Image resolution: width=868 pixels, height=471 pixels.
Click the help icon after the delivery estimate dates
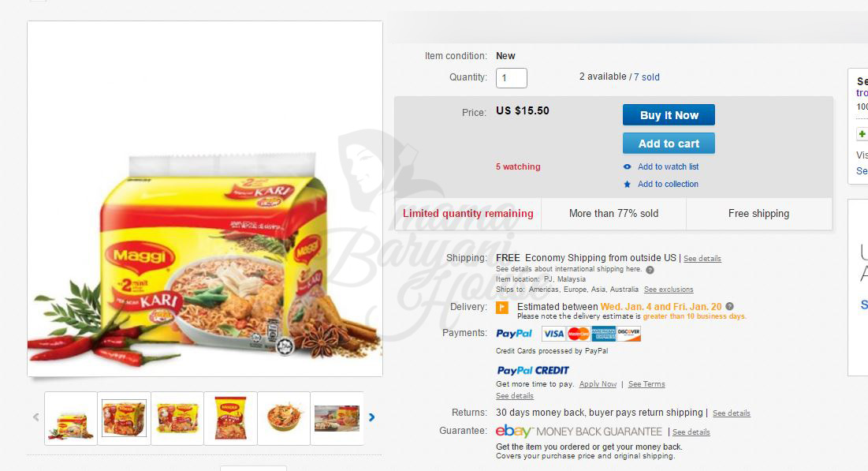tap(729, 306)
